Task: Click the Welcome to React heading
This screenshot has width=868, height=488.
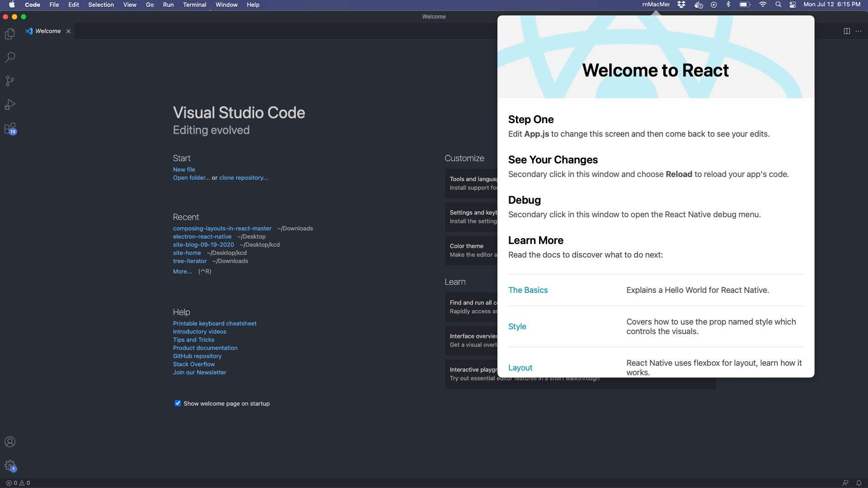Action: pos(656,71)
